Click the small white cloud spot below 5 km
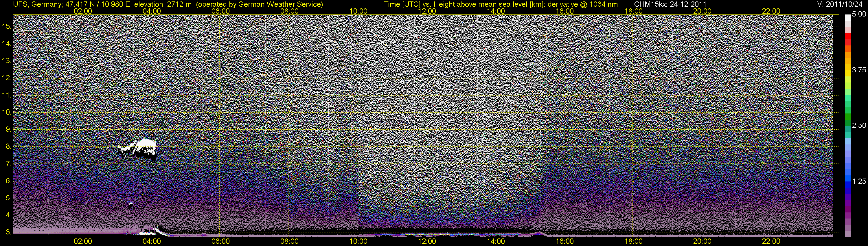Viewport: 868px width, 246px height. [x=130, y=203]
